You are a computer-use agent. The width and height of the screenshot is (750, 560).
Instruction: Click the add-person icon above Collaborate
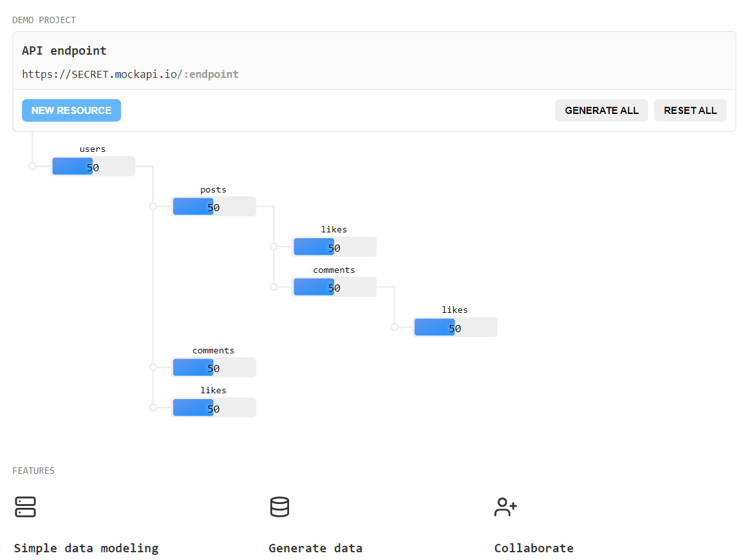coord(505,507)
